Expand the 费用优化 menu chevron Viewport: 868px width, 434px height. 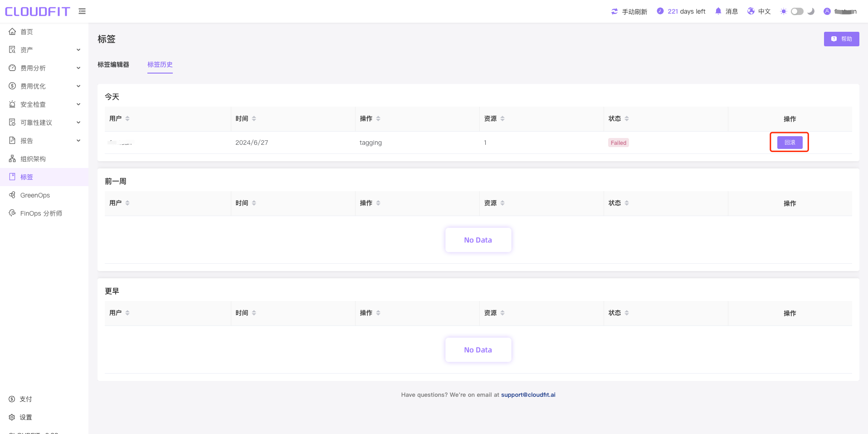[x=78, y=86]
